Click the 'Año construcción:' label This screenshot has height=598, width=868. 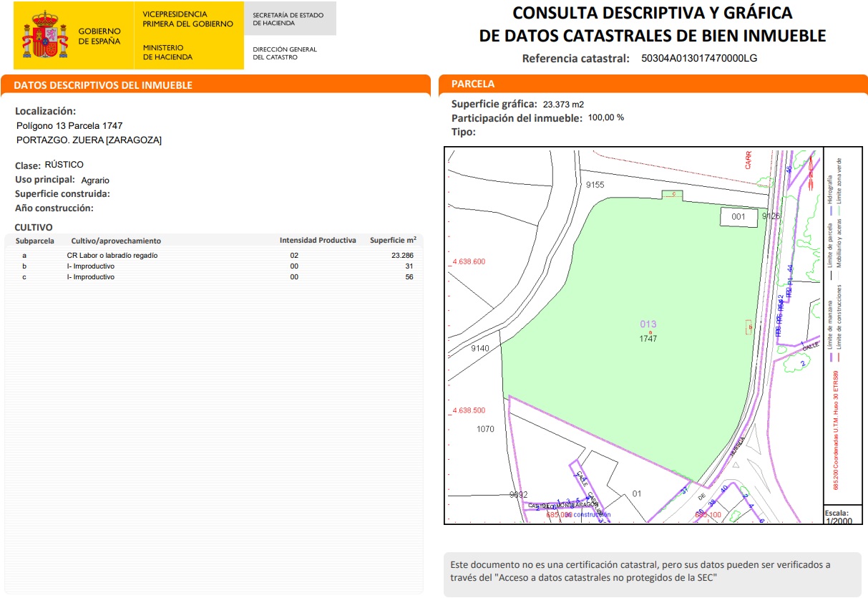(x=54, y=208)
